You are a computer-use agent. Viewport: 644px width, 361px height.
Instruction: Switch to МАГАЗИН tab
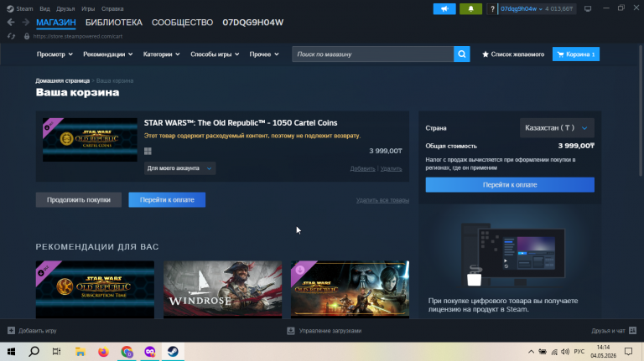[x=56, y=23]
